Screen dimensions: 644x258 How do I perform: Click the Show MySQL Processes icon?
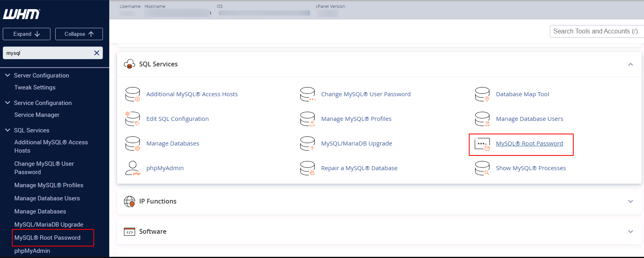tap(482, 168)
